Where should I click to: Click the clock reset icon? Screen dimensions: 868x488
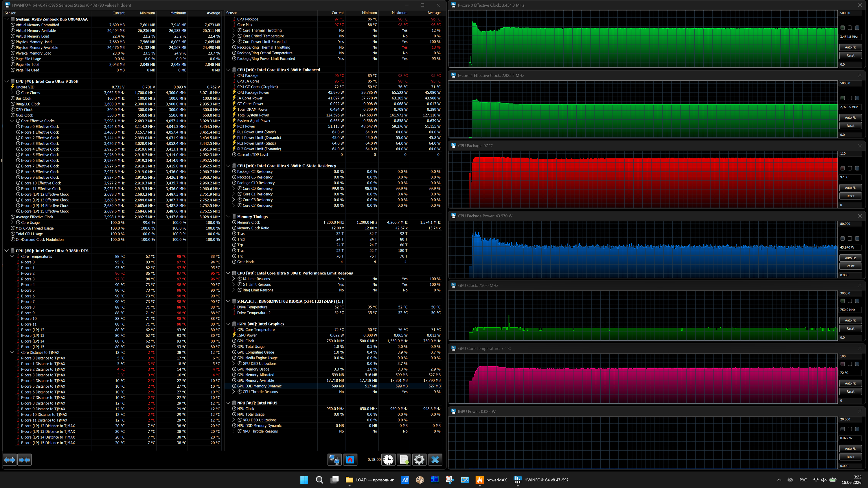(388, 460)
